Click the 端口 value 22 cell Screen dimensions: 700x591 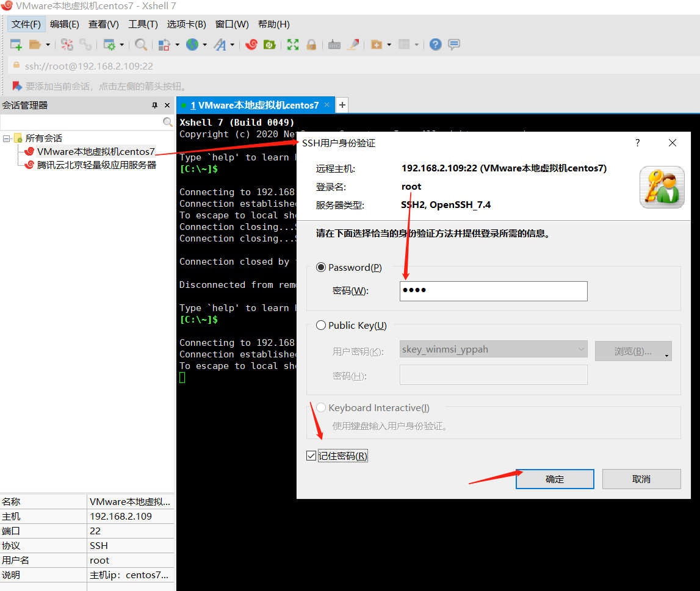tap(131, 531)
